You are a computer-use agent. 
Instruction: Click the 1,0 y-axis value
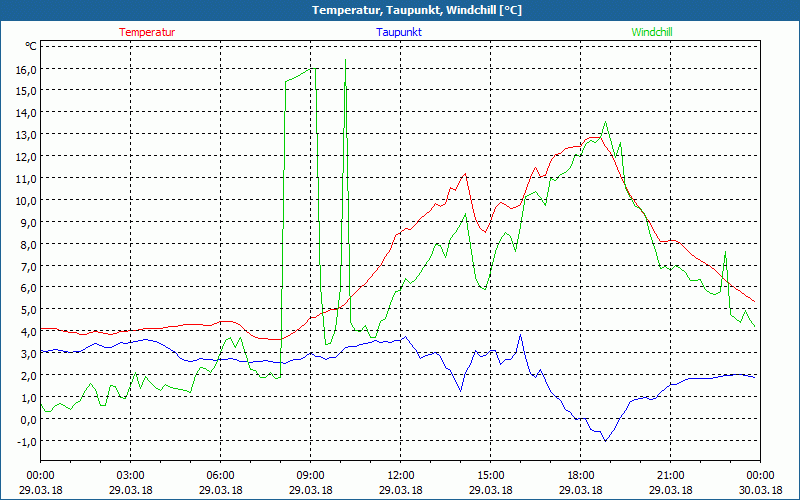(x=29, y=397)
